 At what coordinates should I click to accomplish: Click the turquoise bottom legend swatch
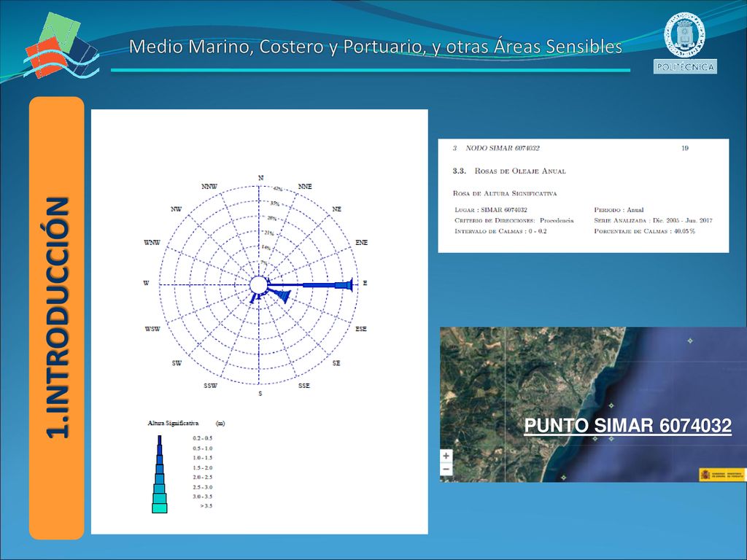pyautogui.click(x=160, y=508)
